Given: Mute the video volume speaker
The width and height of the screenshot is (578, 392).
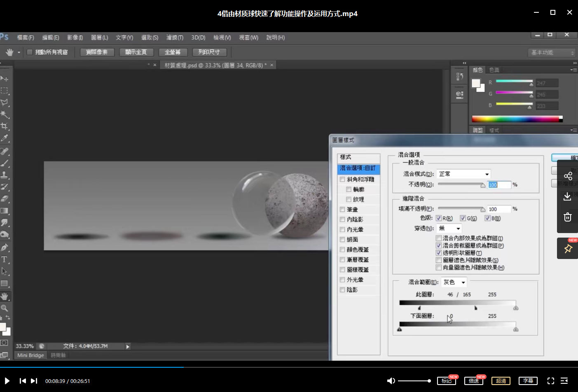Looking at the screenshot, I should [391, 381].
